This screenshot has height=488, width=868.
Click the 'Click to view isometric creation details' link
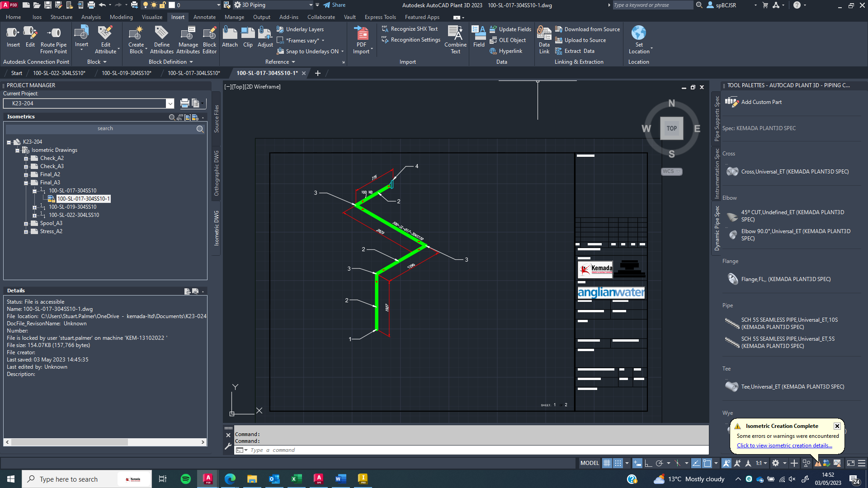784,445
